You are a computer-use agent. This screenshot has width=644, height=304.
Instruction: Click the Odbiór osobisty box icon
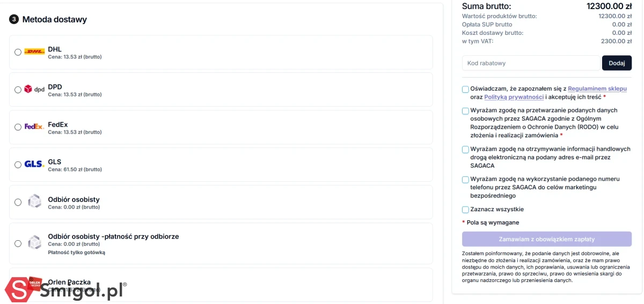tap(34, 202)
